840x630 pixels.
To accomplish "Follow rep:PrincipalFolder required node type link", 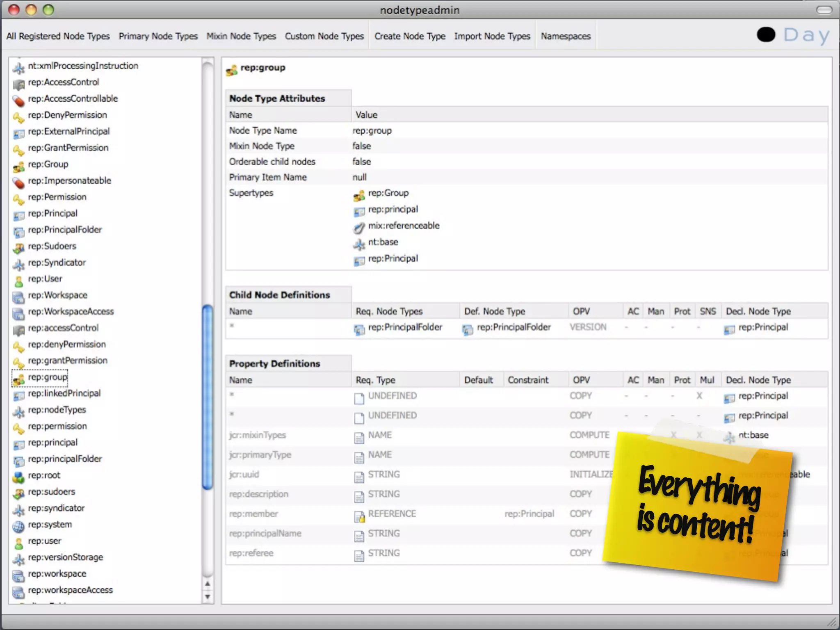I will pos(405,327).
